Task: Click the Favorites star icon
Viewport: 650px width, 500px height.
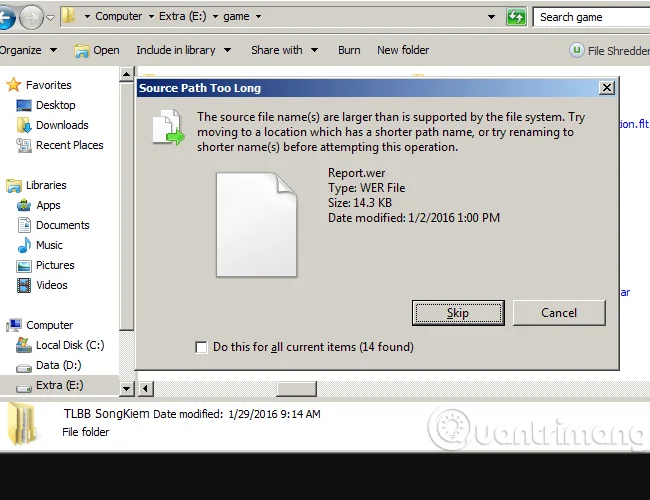Action: [14, 85]
